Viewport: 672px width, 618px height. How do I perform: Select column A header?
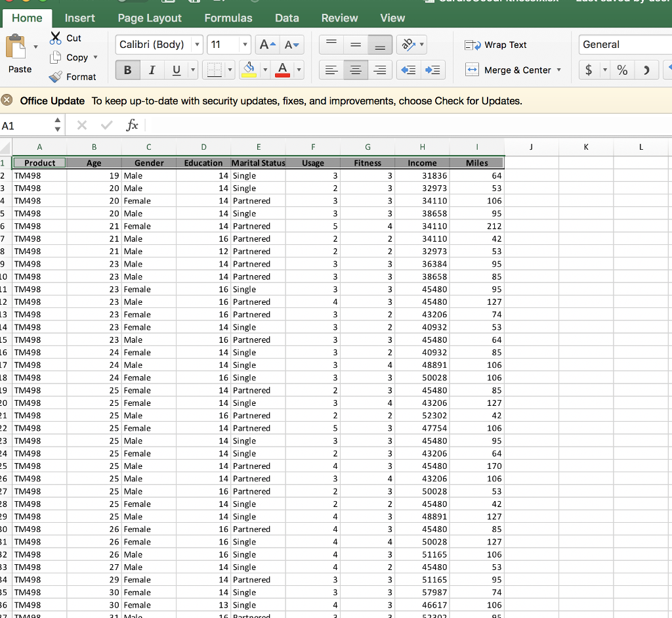[39, 147]
